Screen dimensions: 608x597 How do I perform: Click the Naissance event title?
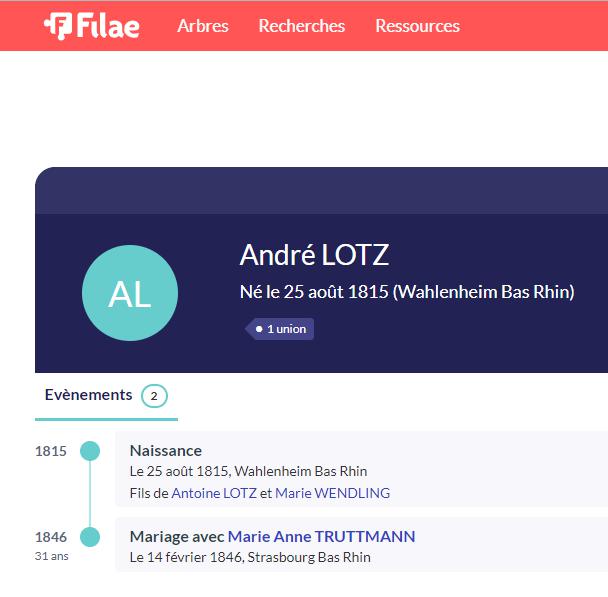[x=166, y=451]
